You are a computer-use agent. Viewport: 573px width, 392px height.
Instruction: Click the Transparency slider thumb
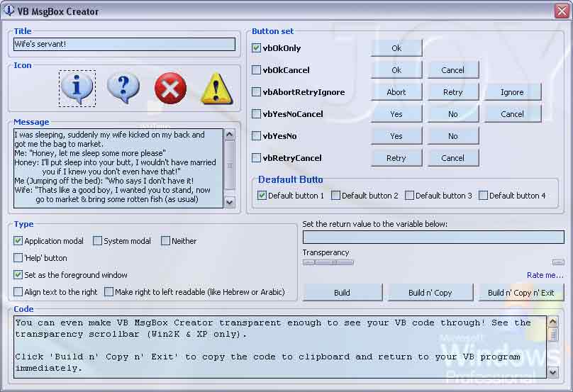333,262
